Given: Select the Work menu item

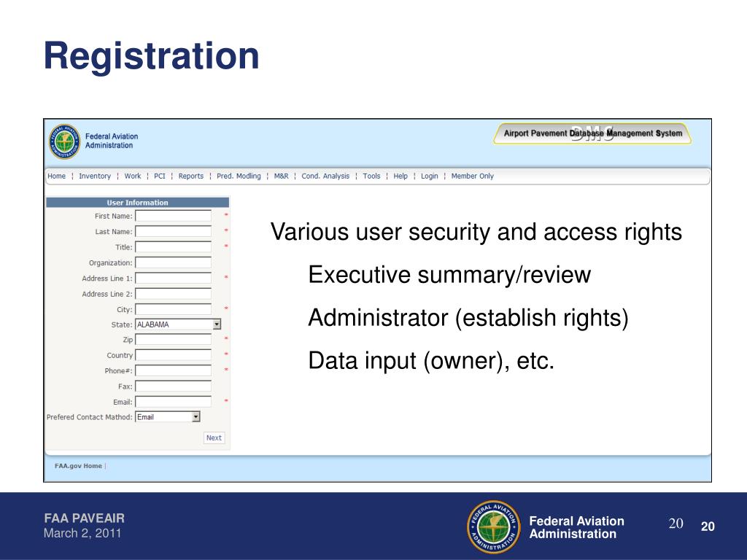Looking at the screenshot, I should [133, 176].
